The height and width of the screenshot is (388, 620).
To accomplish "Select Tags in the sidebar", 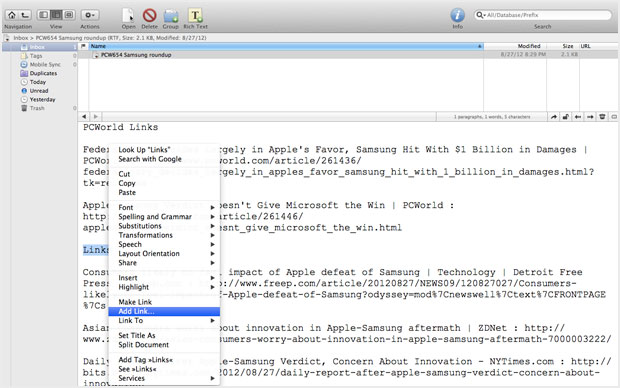I will [36, 56].
